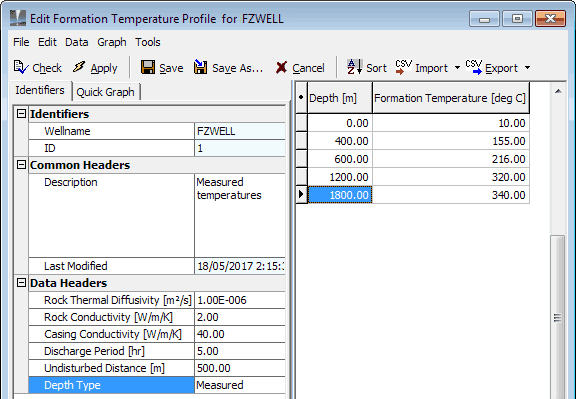Click row header of the 0.00 row

301,123
